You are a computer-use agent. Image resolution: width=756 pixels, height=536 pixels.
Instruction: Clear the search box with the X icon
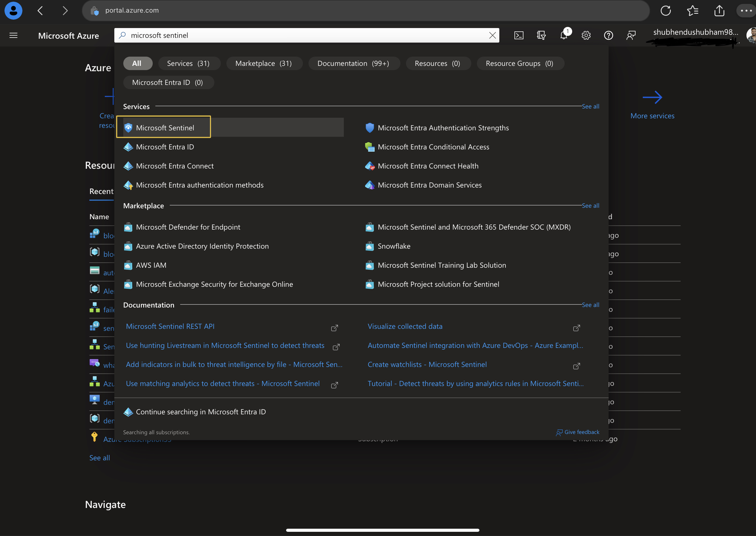(x=492, y=35)
